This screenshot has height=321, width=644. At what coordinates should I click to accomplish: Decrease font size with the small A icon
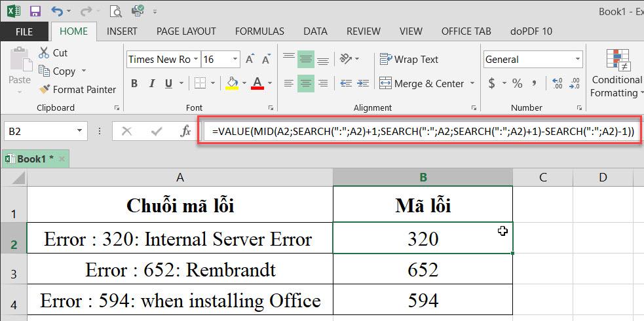(266, 60)
